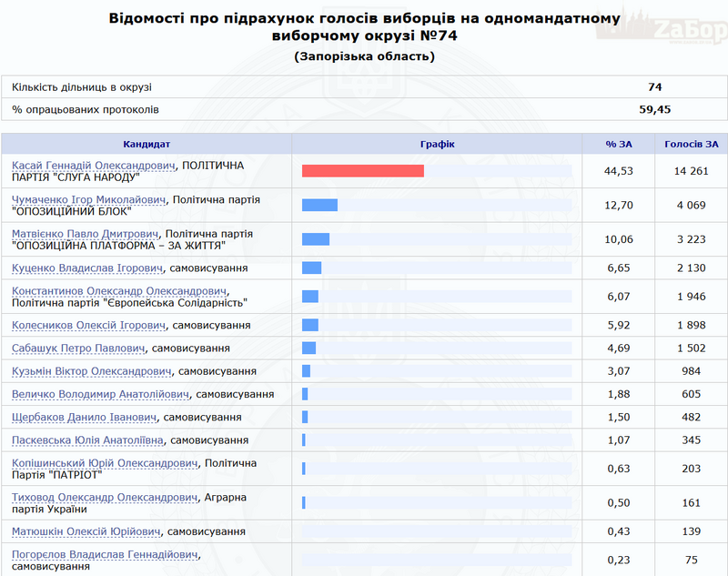Open candidate link Куценко Владислав Ігорович
This screenshot has width=728, height=576.
pos(87,268)
